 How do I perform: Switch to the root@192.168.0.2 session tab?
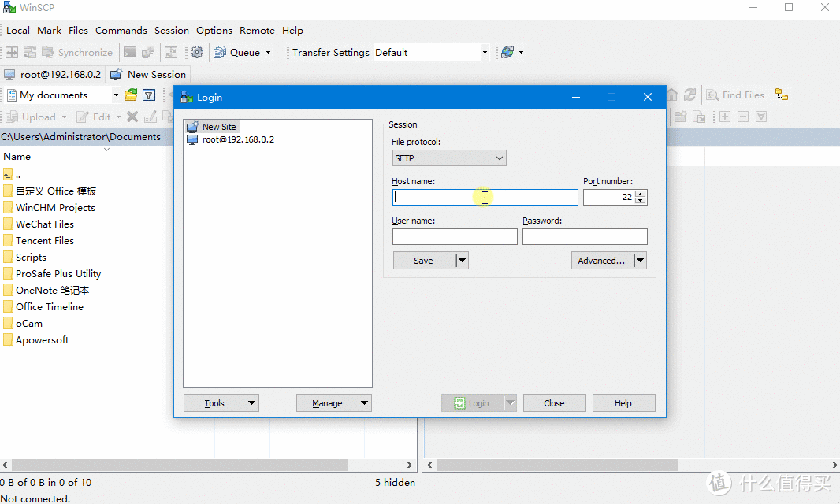(x=53, y=75)
